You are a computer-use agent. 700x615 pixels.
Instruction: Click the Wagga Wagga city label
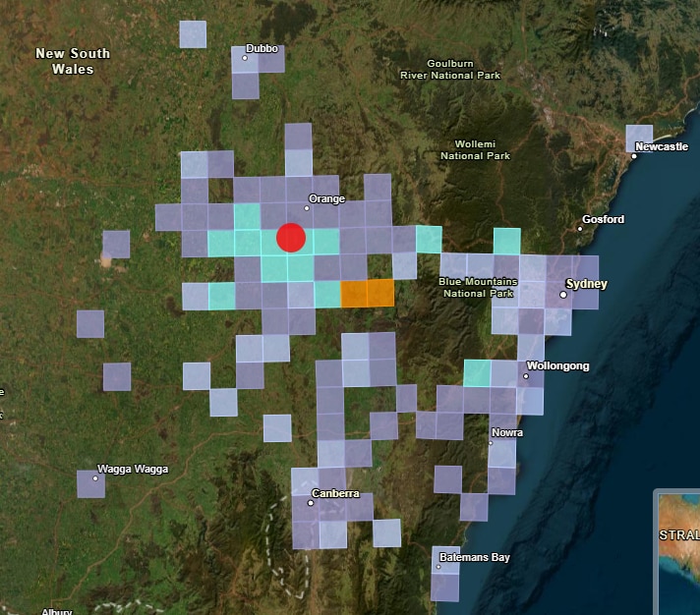coord(133,470)
